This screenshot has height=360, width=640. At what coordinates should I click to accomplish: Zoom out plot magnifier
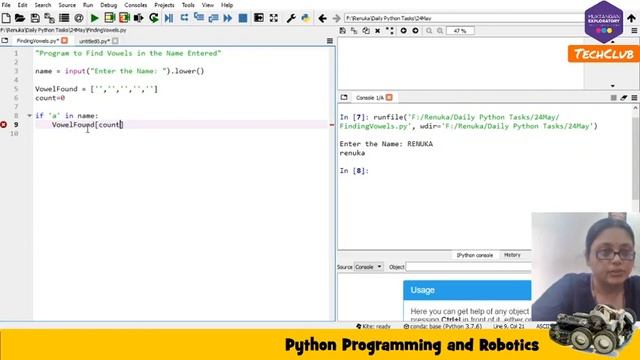pos(429,31)
